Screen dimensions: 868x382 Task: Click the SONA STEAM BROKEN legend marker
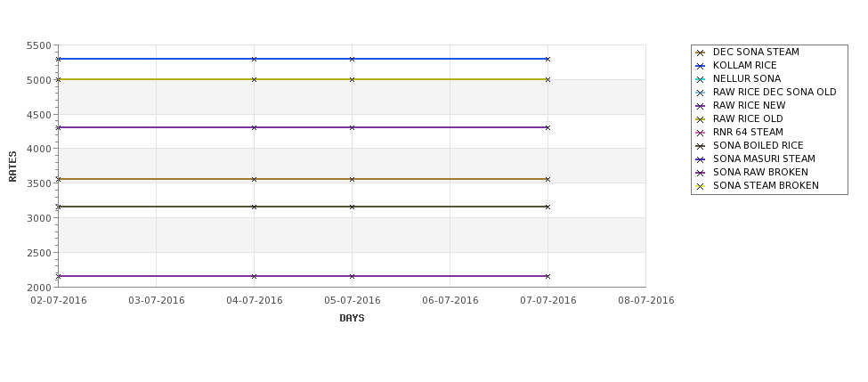701,187
